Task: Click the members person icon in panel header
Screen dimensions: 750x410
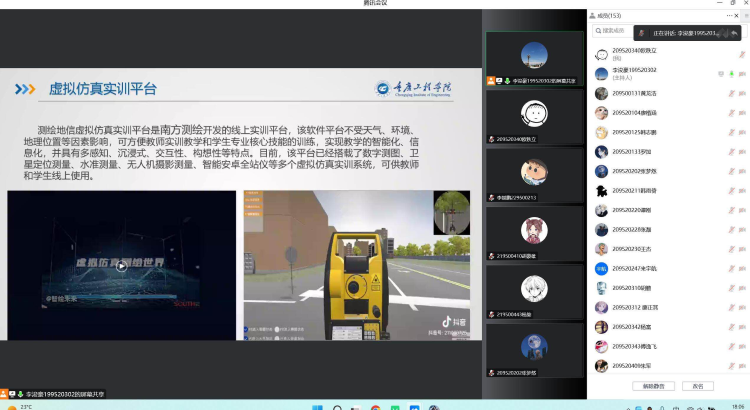Action: (x=592, y=15)
